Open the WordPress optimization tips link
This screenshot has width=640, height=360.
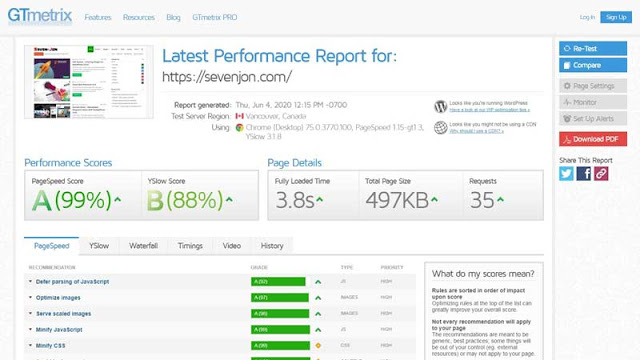click(x=489, y=110)
